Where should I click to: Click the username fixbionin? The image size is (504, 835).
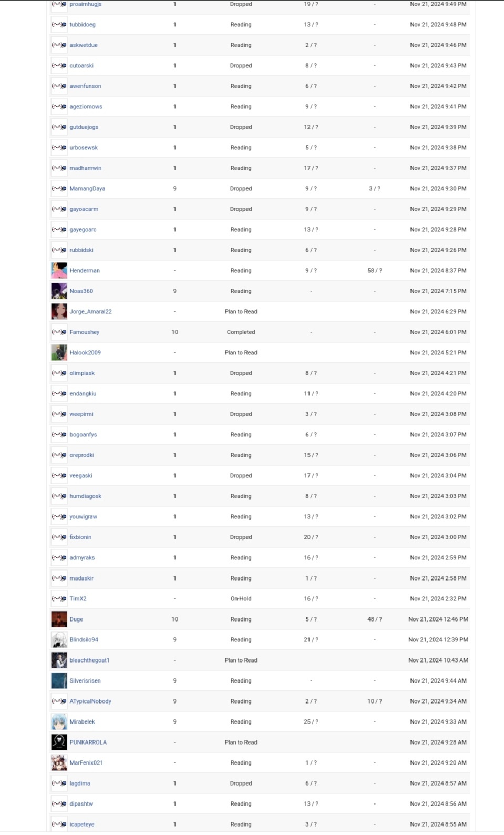pyautogui.click(x=80, y=537)
